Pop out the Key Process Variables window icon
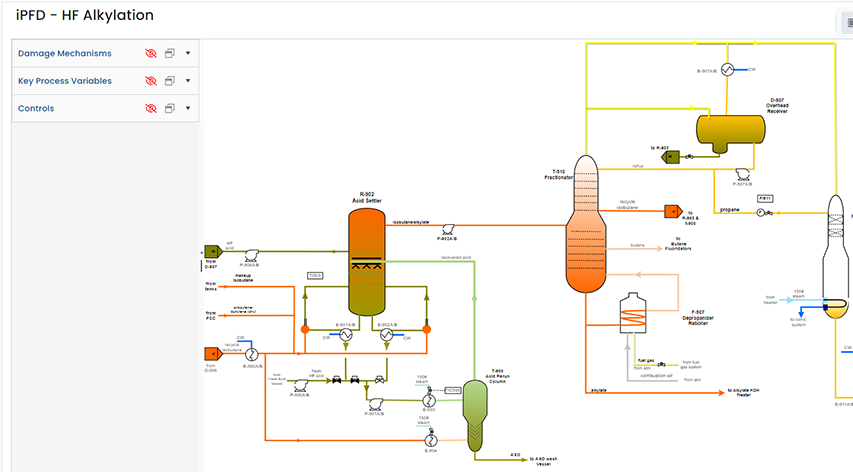 pos(170,81)
